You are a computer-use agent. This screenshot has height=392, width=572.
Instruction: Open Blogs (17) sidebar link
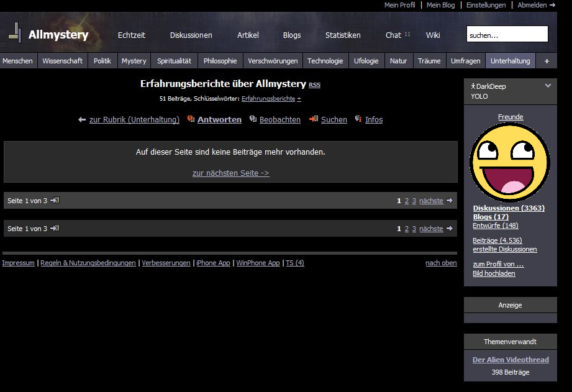(491, 217)
